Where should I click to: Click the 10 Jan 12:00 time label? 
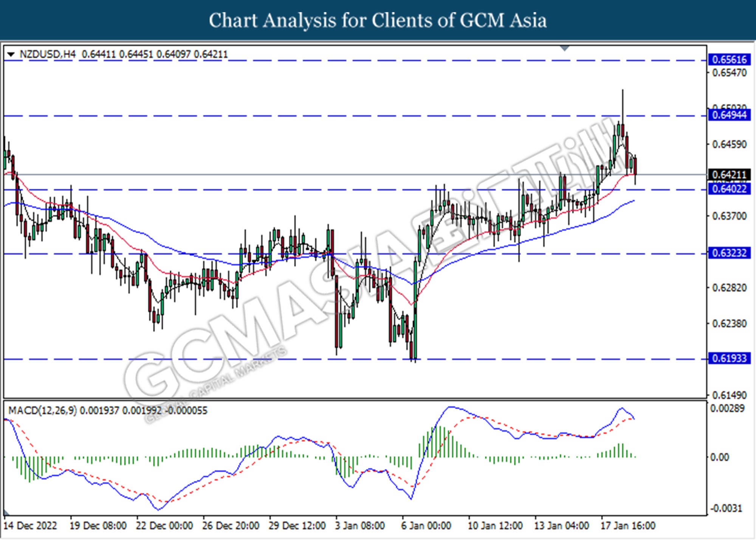click(495, 526)
